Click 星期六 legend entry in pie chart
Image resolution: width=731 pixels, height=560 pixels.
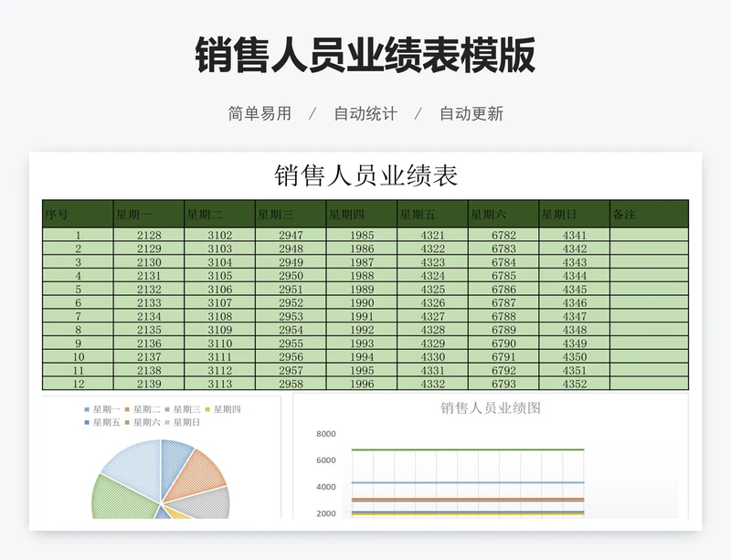pyautogui.click(x=143, y=422)
